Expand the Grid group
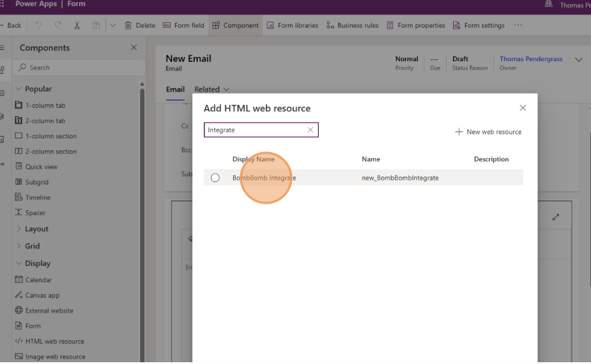The width and height of the screenshot is (591, 364). pos(19,246)
